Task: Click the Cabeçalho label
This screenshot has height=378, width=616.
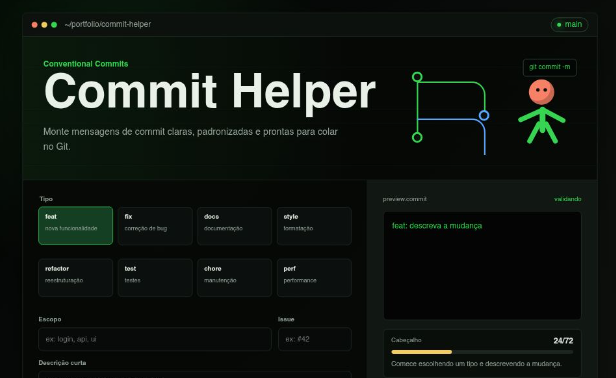Action: tap(406, 340)
